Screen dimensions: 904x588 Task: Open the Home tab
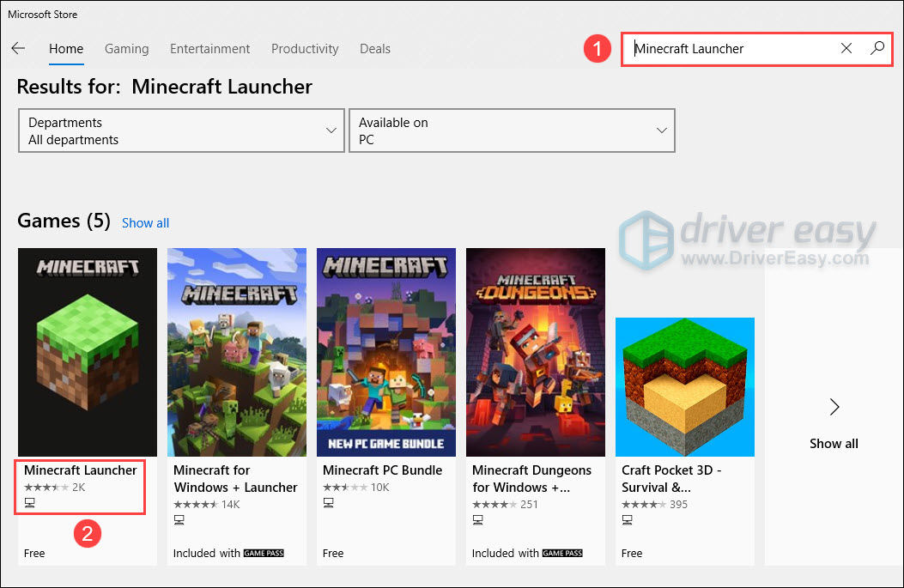click(66, 49)
